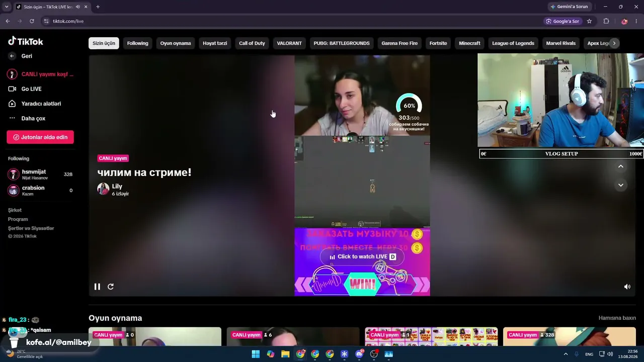This screenshot has width=644, height=362.
Task: Switch to Həyat tərzi tab
Action: coord(215,43)
